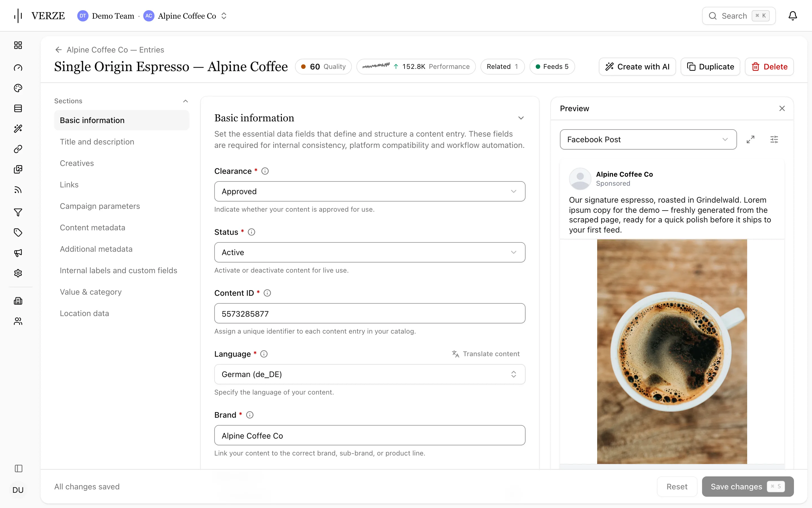Show info tooltip for Status
The image size is (812, 508).
pos(251,232)
